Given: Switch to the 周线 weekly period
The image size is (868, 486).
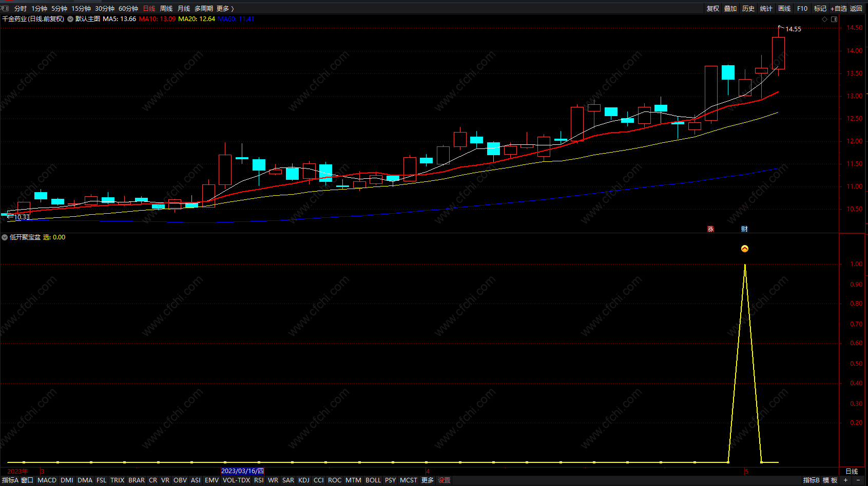Looking at the screenshot, I should [166, 9].
